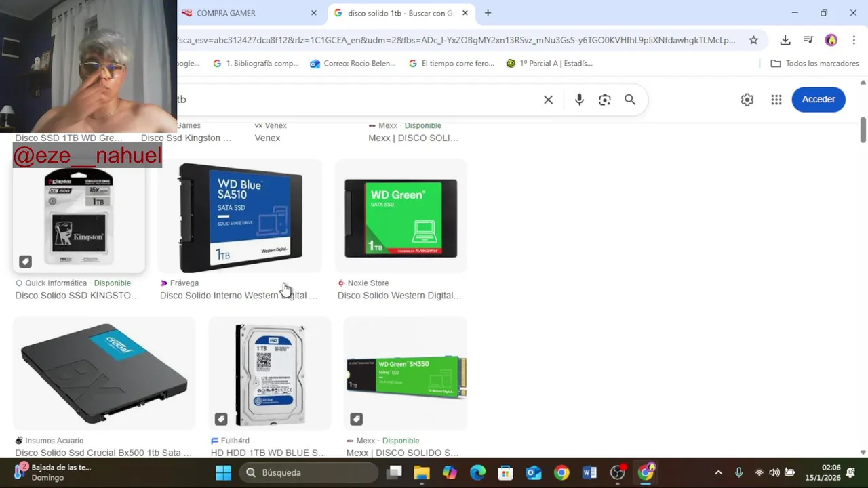Open the WD Blue 1TB HDD image

click(x=270, y=374)
